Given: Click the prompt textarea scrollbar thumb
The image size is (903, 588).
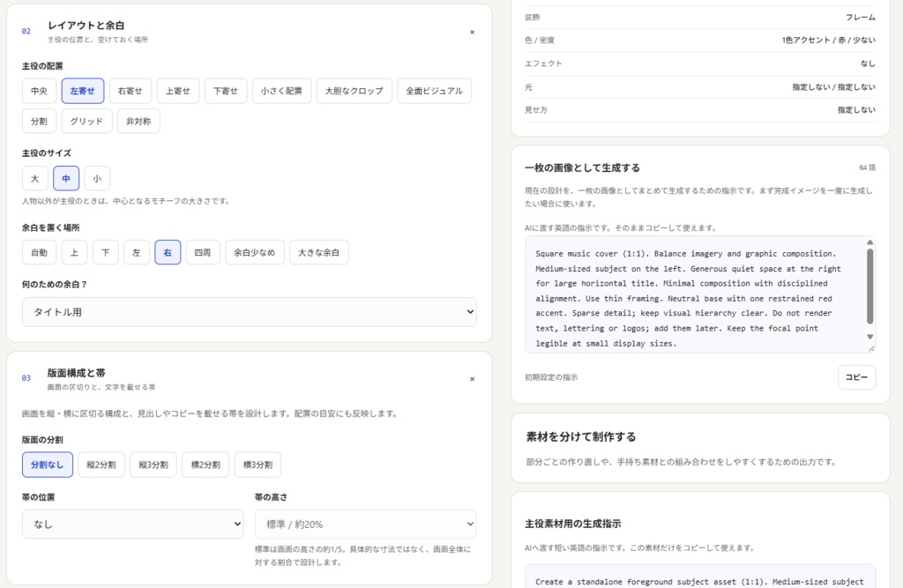Looking at the screenshot, I should click(x=870, y=287).
